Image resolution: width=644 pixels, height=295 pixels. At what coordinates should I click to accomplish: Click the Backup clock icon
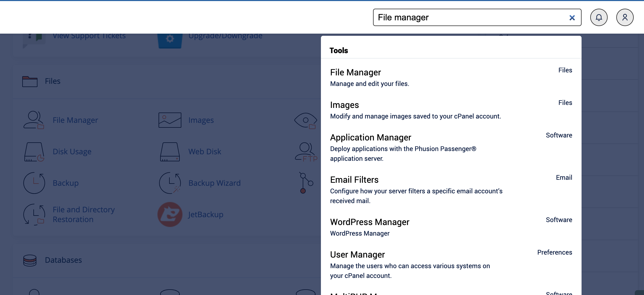click(x=34, y=183)
